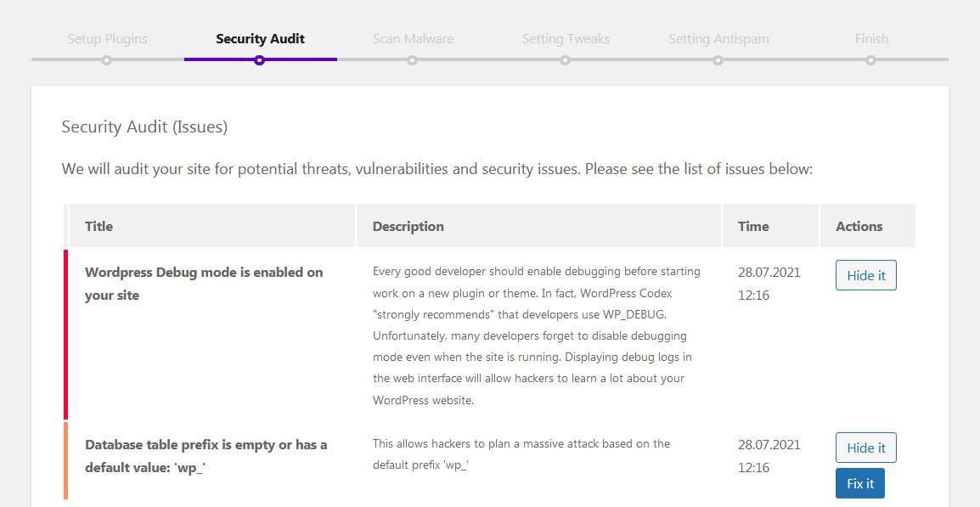Jump to the Finish step

coord(871,39)
